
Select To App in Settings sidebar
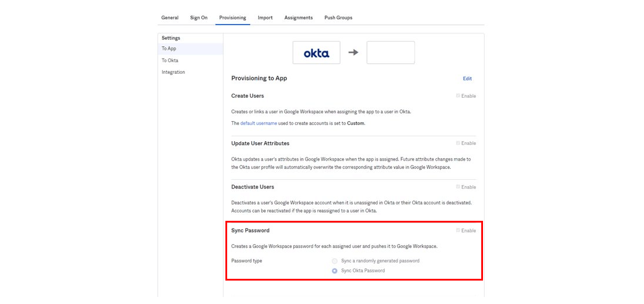(191, 49)
